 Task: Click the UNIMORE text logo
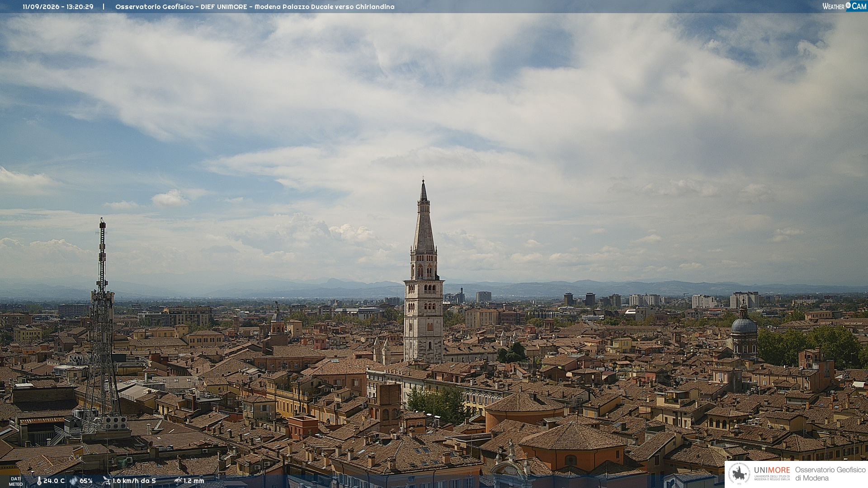(x=772, y=470)
